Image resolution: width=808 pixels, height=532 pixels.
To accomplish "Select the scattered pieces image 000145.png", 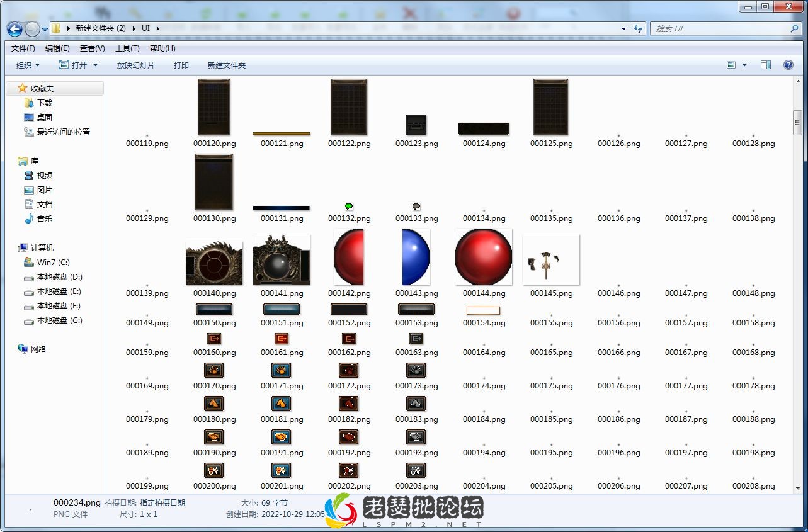I will [550, 260].
